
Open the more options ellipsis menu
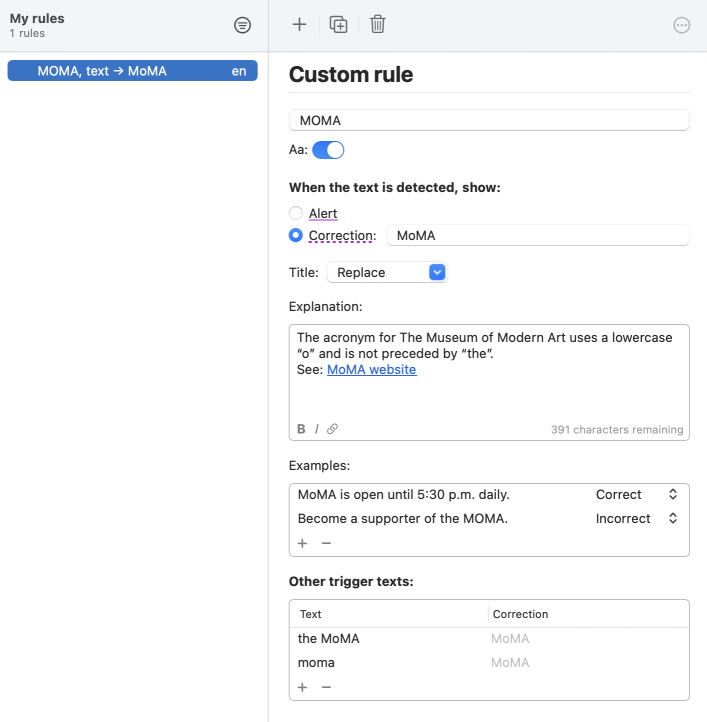(x=682, y=26)
